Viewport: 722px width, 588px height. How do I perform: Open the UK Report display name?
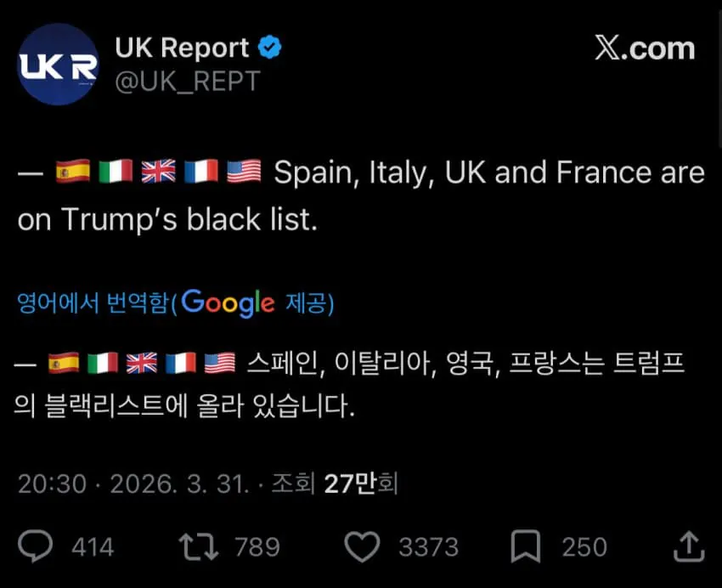click(x=183, y=48)
